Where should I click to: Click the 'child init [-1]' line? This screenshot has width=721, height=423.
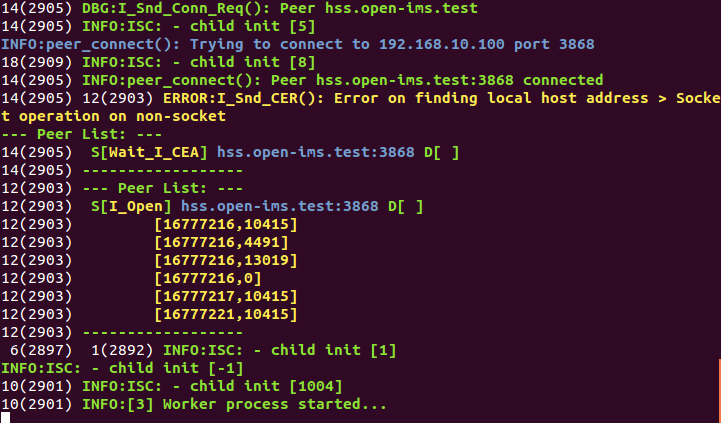point(122,368)
